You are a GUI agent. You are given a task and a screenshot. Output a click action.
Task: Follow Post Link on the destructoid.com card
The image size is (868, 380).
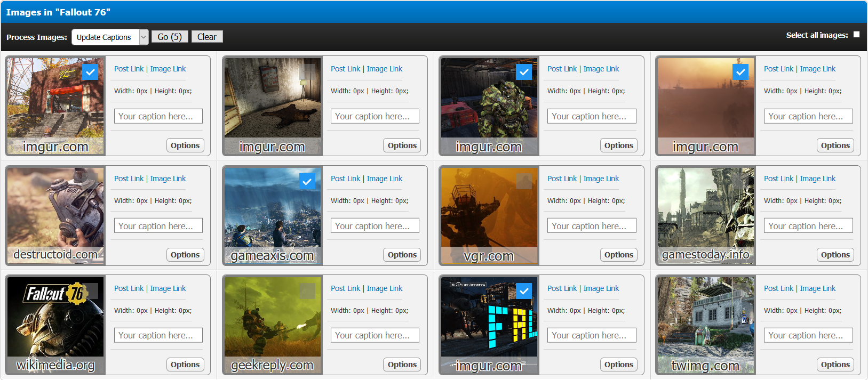(x=129, y=179)
